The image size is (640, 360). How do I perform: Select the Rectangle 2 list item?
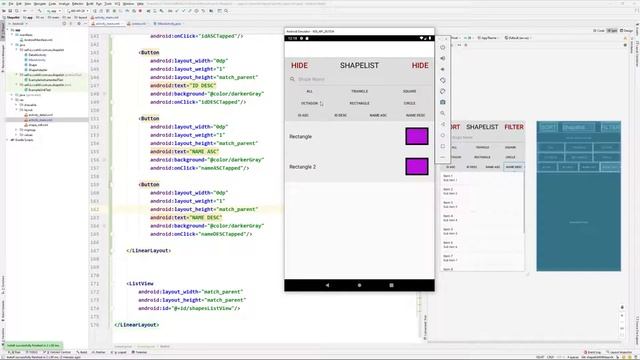[359, 167]
